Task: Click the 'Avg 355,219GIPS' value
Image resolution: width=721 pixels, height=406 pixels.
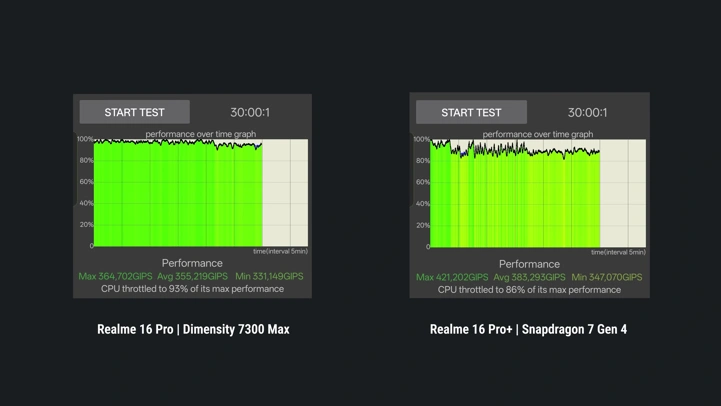Action: click(192, 276)
